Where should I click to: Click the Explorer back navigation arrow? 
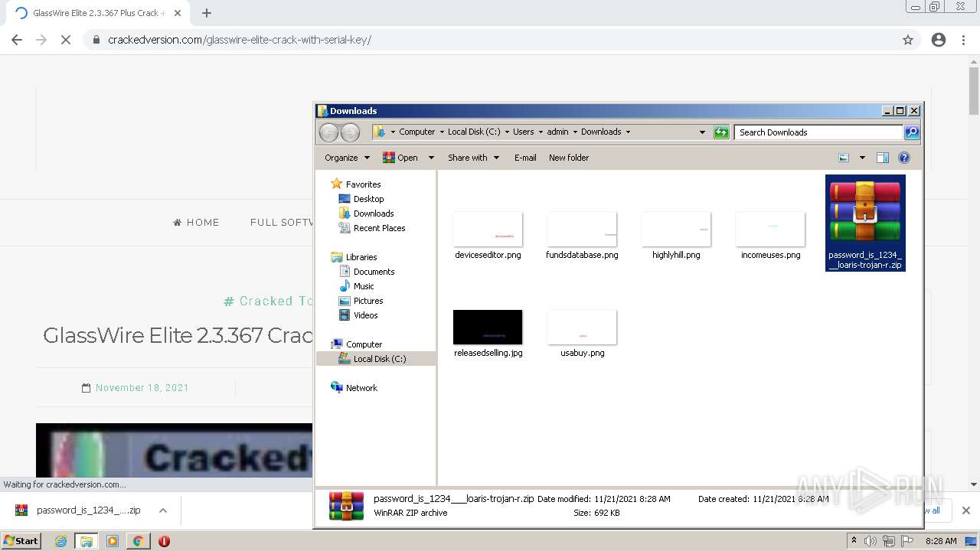(328, 132)
